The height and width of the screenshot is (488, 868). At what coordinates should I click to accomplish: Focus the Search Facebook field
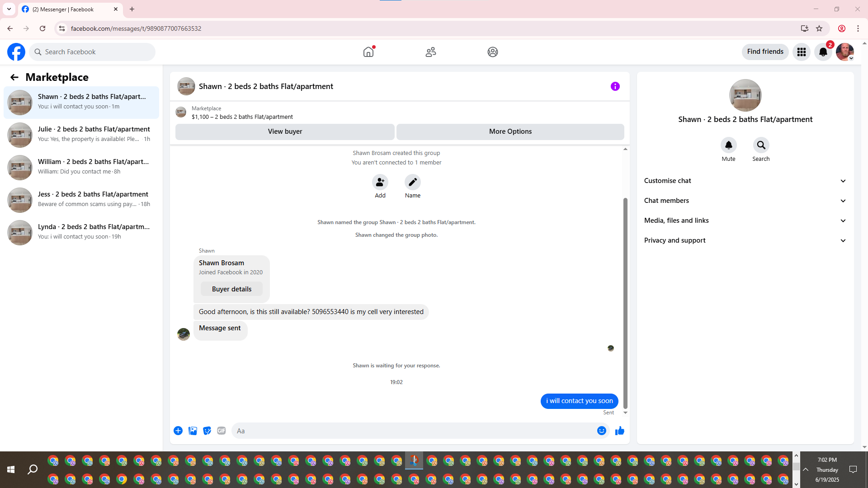pyautogui.click(x=92, y=52)
